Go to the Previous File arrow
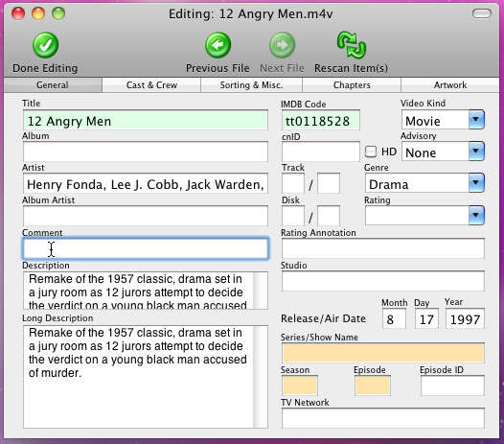The height and width of the screenshot is (444, 504). coord(218,45)
